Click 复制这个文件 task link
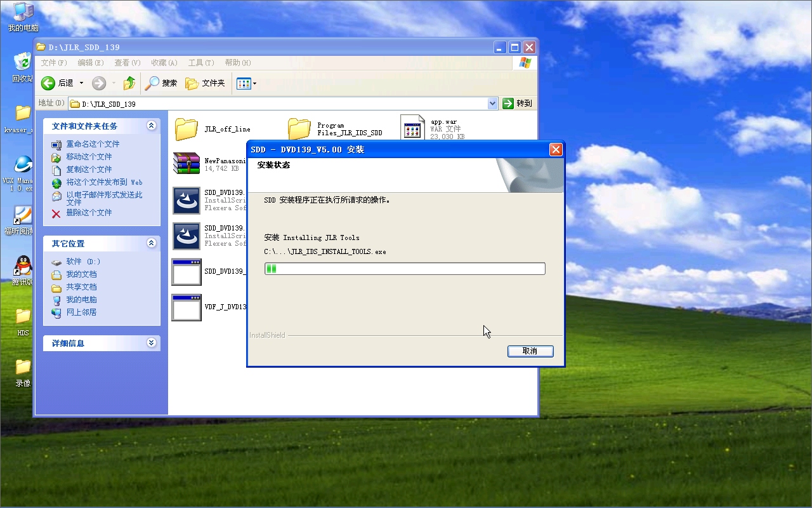Screen dimensions: 812x508 click(x=89, y=170)
